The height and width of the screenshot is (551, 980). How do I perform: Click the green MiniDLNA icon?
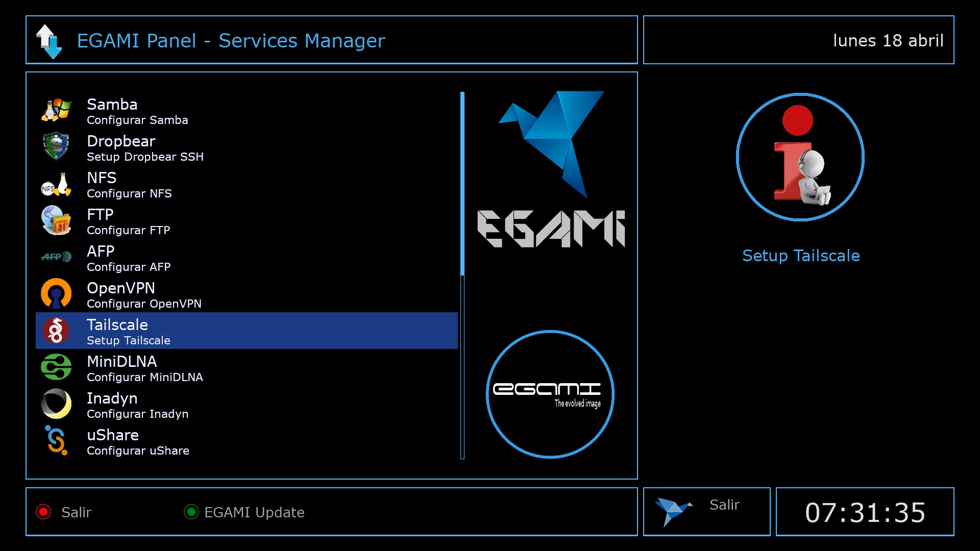click(x=56, y=367)
